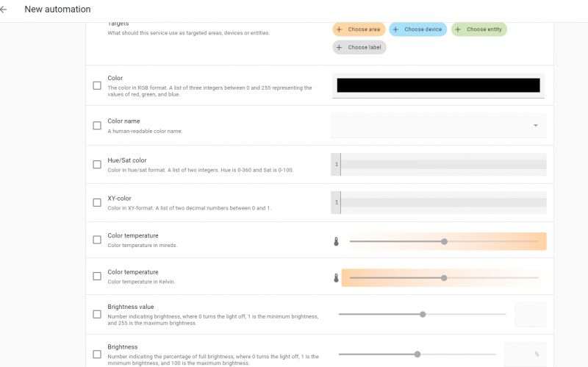Click the black RGB color swatch
Screen dimensions: 588x367
[438, 85]
